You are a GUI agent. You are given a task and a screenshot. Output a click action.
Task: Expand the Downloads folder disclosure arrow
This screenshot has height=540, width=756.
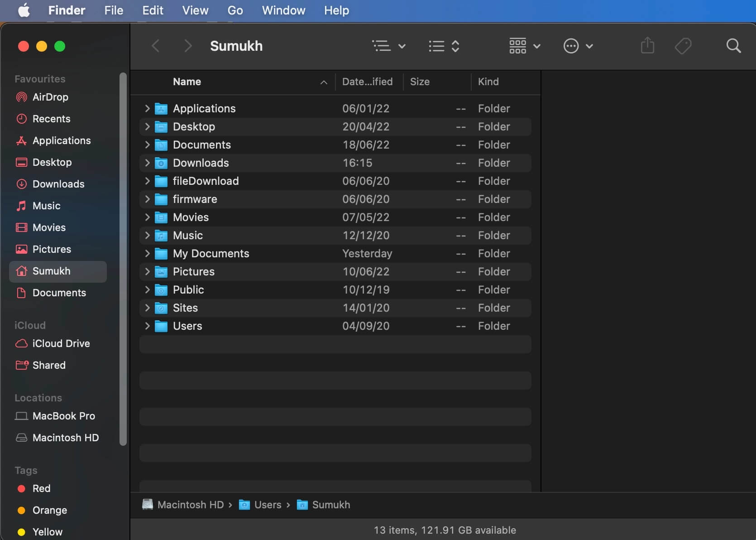(147, 163)
